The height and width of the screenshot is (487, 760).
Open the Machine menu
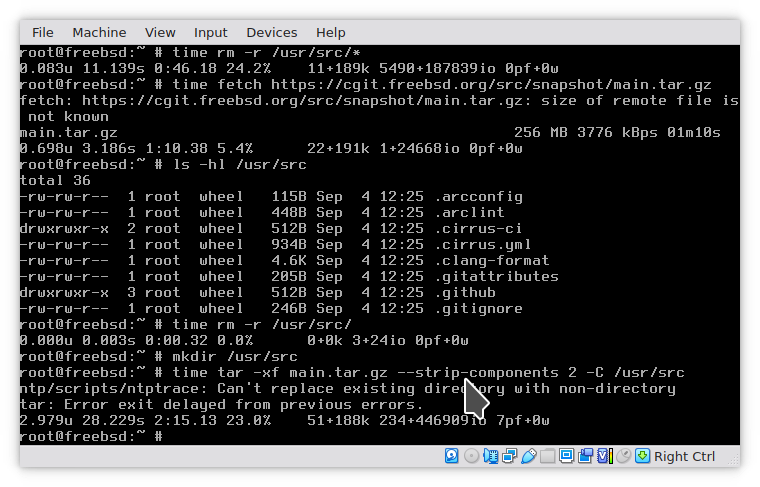point(99,33)
